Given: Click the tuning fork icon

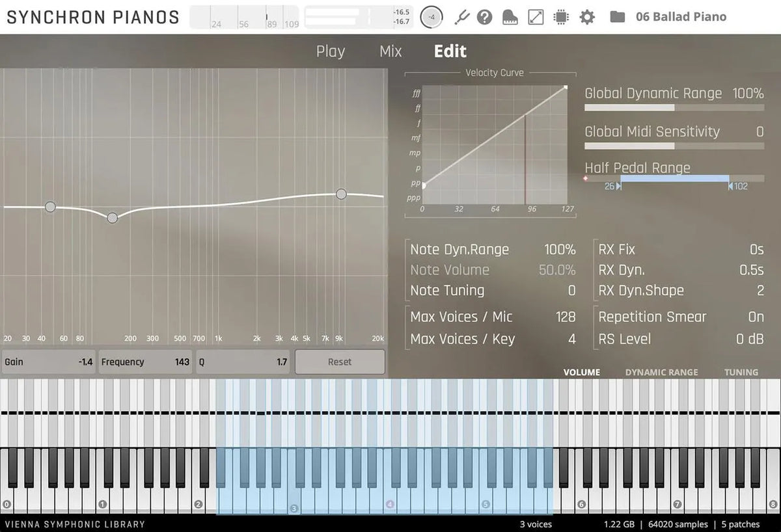Looking at the screenshot, I should pyautogui.click(x=461, y=17).
